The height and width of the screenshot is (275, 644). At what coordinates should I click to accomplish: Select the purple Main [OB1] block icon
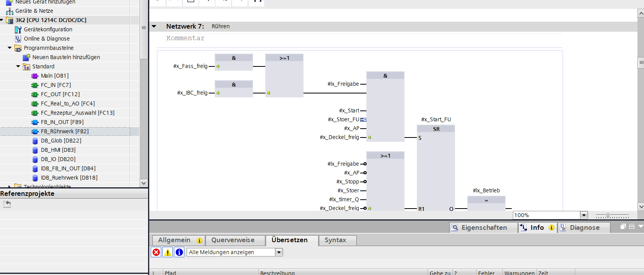[35, 76]
